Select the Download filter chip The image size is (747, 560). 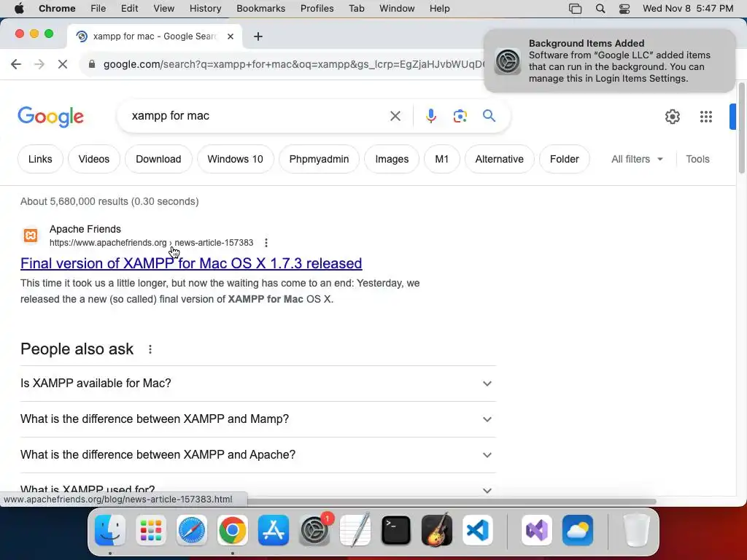point(158,159)
